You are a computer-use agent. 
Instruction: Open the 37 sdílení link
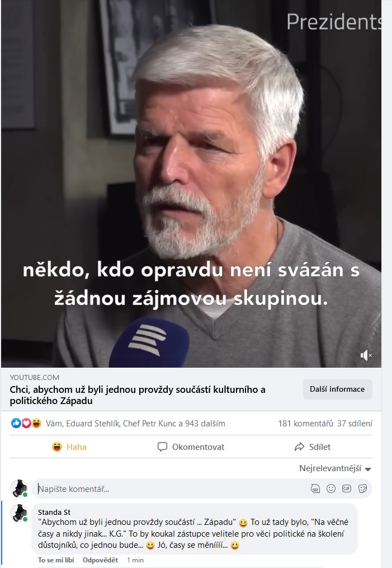[355, 424]
